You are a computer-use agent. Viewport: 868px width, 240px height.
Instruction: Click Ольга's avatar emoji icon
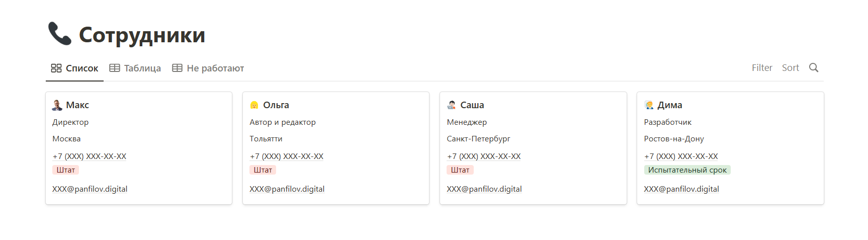pyautogui.click(x=254, y=105)
